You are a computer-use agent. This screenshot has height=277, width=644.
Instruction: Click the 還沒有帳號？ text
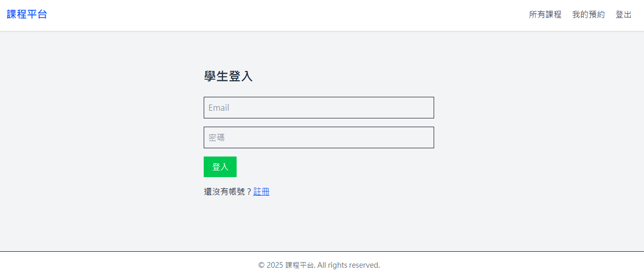coord(228,192)
